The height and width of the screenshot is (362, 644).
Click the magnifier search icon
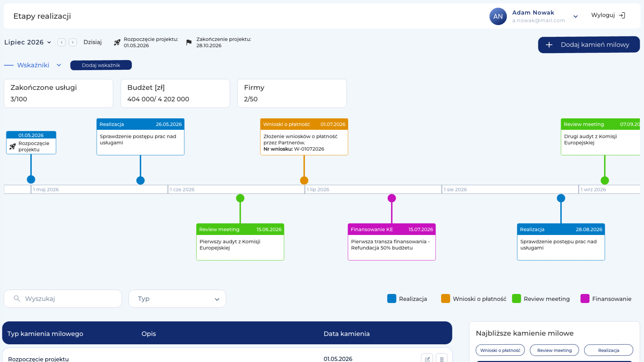coord(17,298)
